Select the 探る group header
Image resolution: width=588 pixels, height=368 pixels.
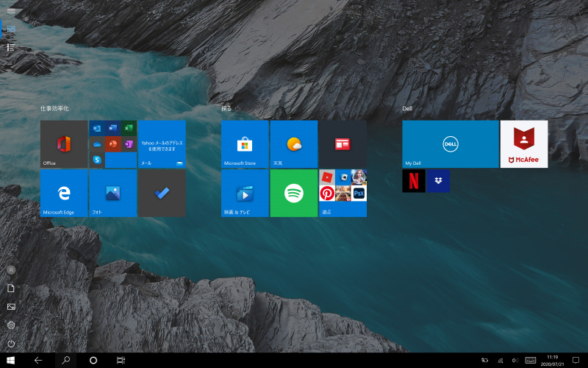coord(226,108)
